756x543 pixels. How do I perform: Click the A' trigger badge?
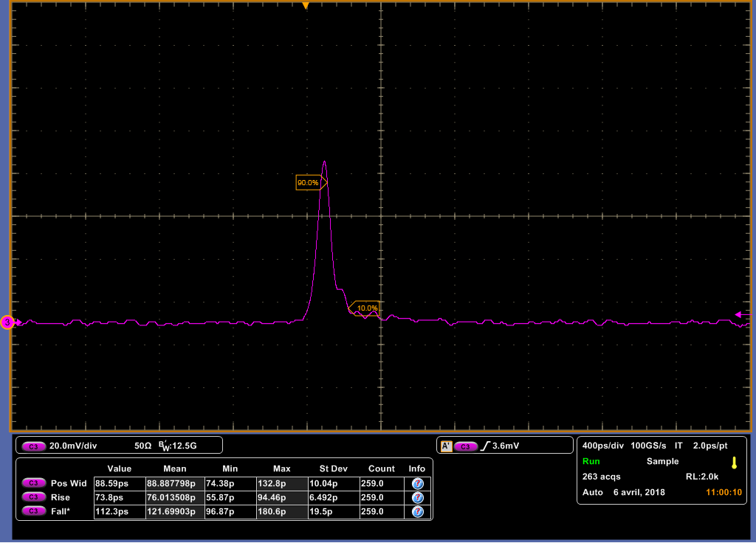(446, 446)
